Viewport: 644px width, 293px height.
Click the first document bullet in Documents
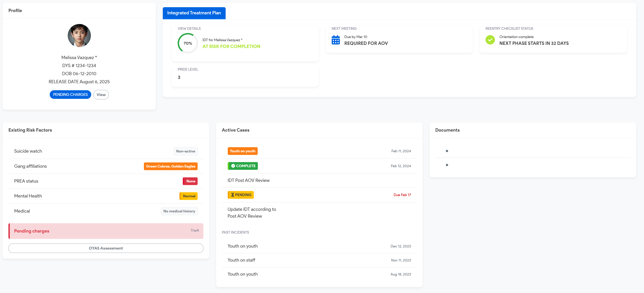447,151
